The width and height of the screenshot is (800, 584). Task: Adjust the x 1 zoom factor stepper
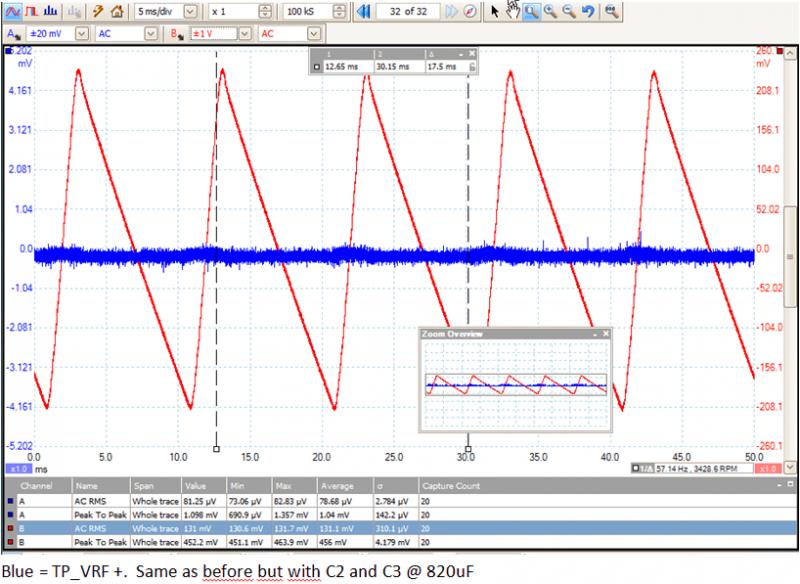pos(265,11)
